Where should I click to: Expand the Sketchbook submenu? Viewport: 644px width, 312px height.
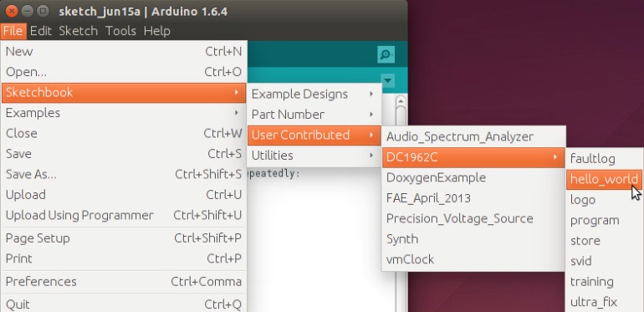point(124,92)
